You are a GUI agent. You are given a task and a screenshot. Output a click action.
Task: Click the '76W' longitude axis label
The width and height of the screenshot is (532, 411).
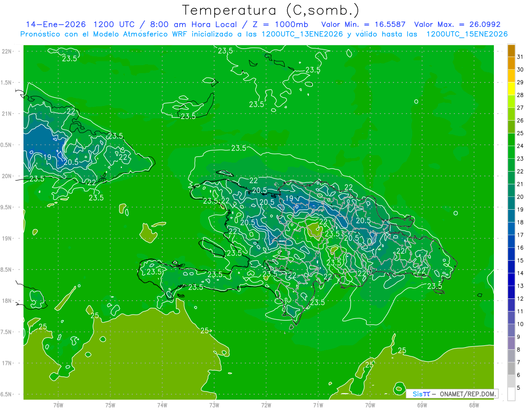(58, 405)
